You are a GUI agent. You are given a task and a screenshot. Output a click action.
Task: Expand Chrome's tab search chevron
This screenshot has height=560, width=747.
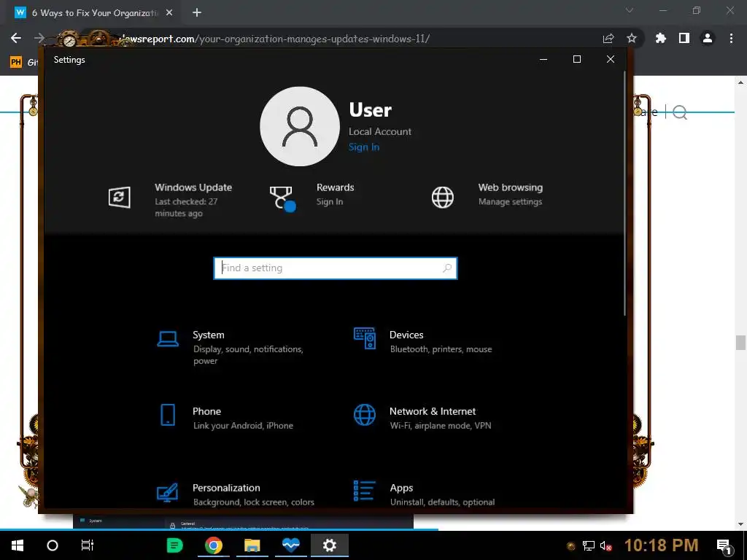point(630,10)
